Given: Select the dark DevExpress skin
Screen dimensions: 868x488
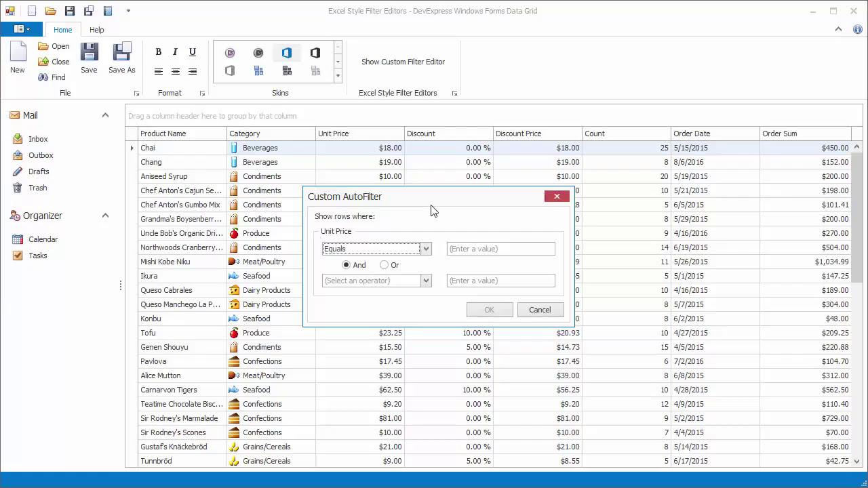Looking at the screenshot, I should point(258,53).
